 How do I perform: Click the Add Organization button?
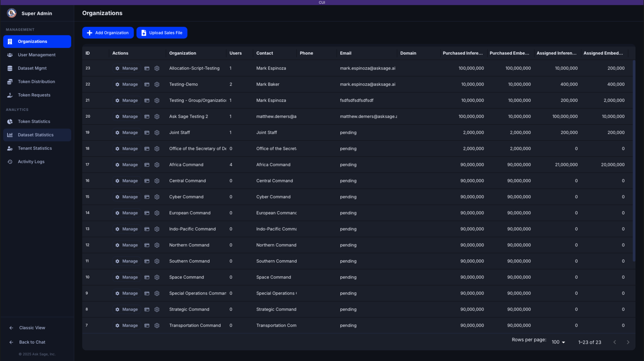coord(108,33)
